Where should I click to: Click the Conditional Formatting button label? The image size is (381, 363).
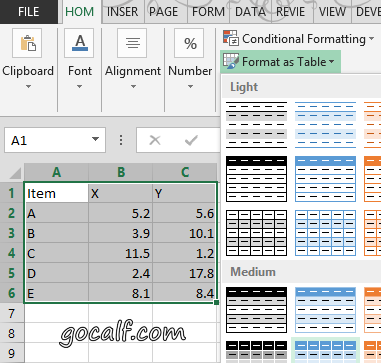click(304, 39)
